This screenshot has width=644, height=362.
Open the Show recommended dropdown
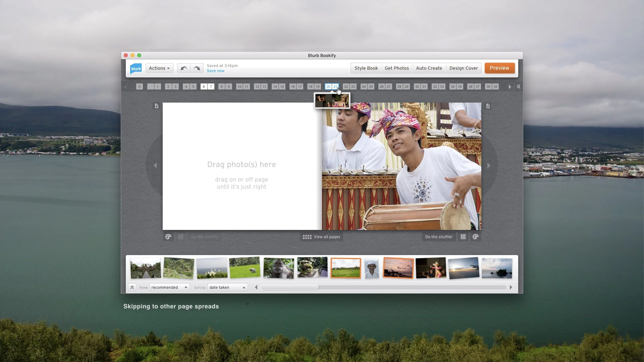pyautogui.click(x=169, y=287)
